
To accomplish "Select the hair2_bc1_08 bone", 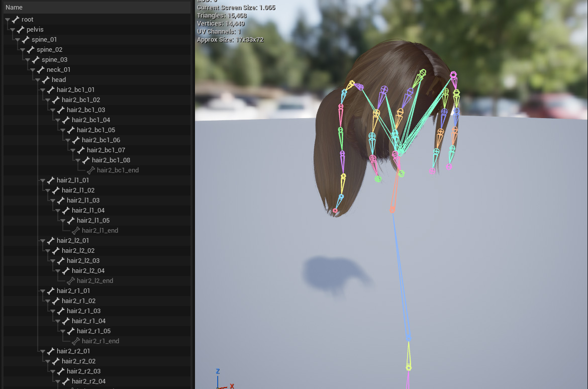I will point(111,160).
